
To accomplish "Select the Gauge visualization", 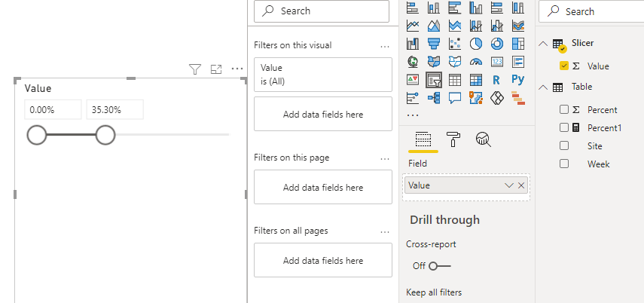I will (476, 61).
